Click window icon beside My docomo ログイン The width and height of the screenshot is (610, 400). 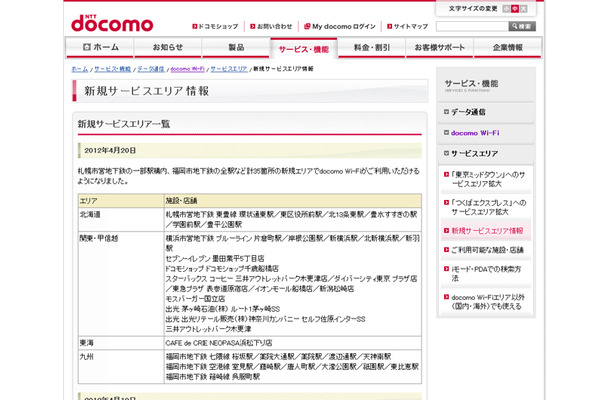[307, 26]
